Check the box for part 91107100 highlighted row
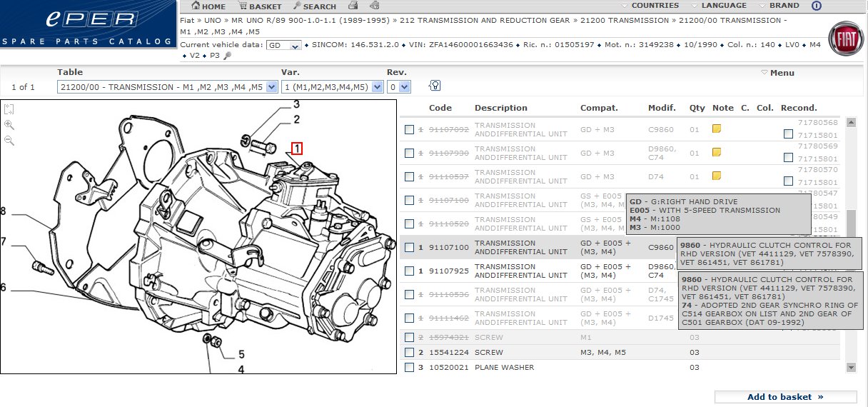The width and height of the screenshot is (868, 407). 409,248
